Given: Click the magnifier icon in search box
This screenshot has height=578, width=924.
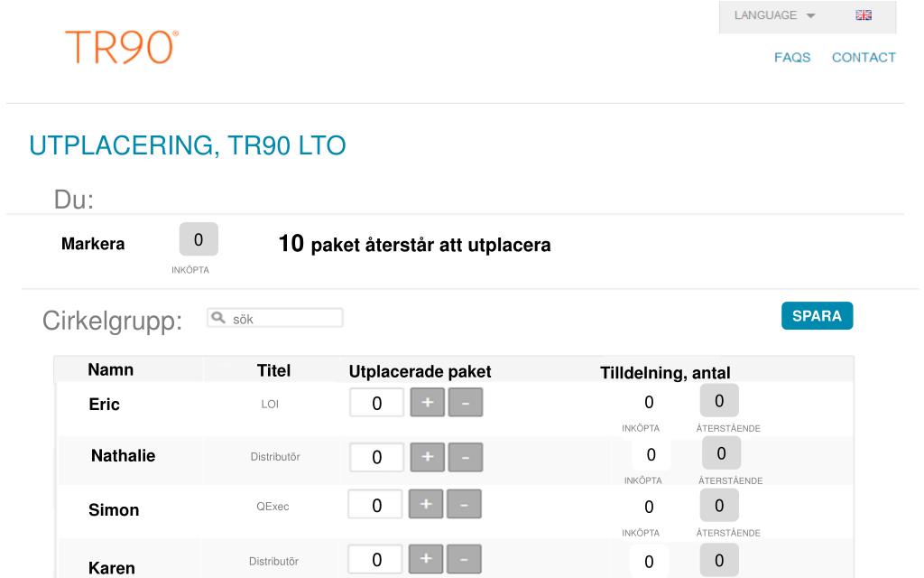Looking at the screenshot, I should [218, 318].
